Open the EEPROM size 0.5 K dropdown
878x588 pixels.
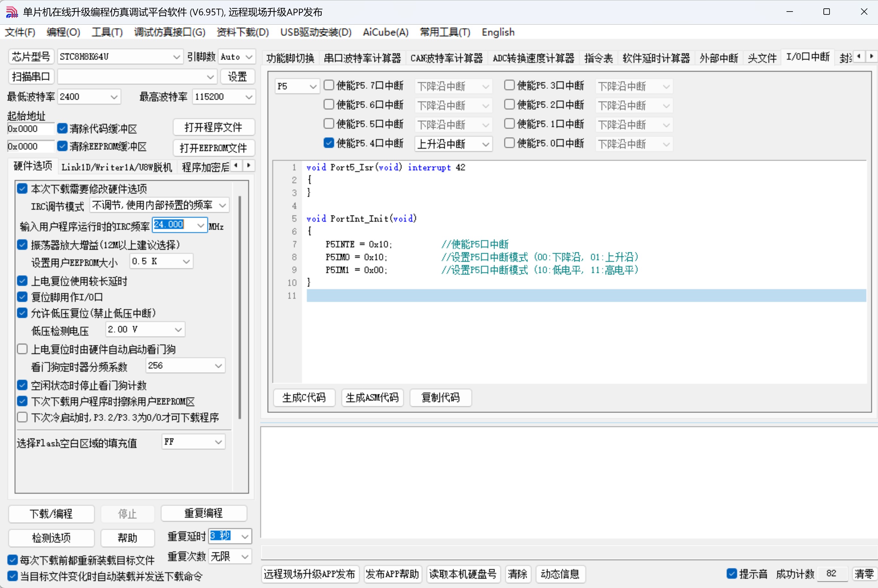pos(161,261)
